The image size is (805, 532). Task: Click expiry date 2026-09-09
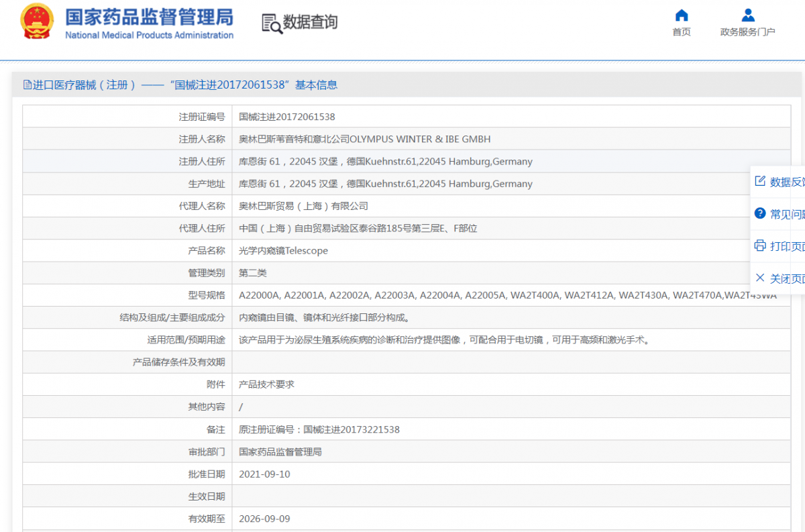click(264, 519)
